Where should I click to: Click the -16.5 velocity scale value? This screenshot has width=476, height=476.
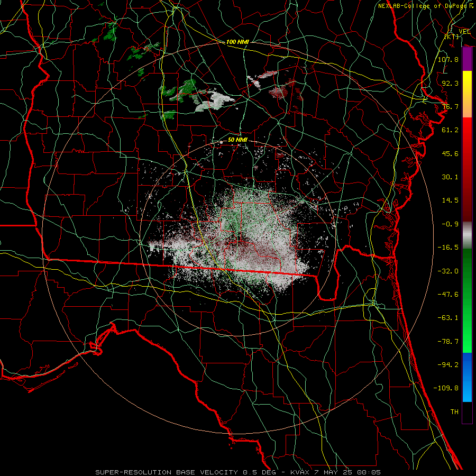448,248
